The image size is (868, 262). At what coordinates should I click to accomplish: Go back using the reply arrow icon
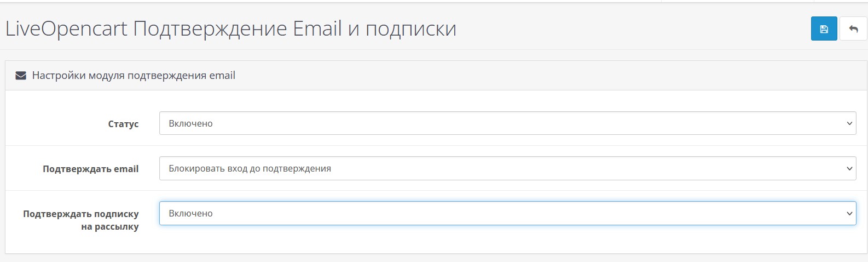853,29
